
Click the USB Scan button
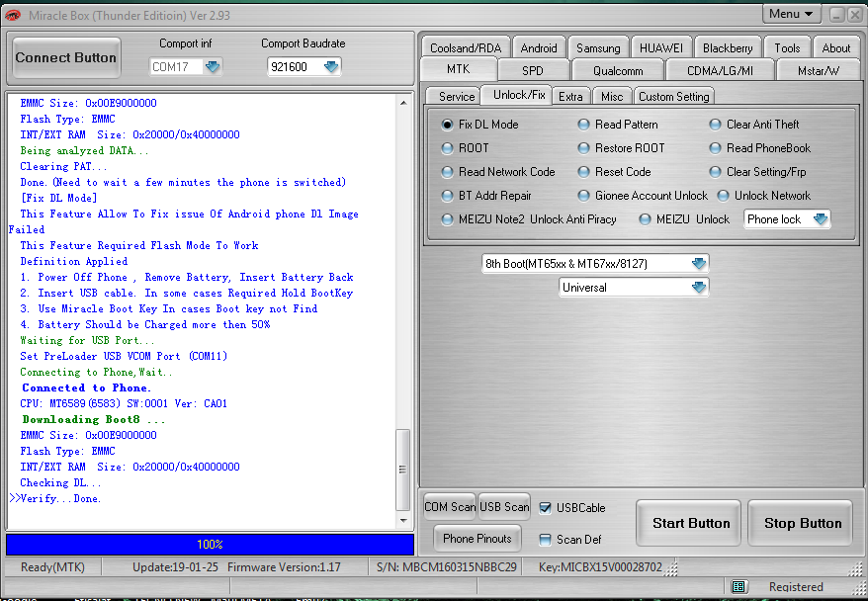click(504, 507)
